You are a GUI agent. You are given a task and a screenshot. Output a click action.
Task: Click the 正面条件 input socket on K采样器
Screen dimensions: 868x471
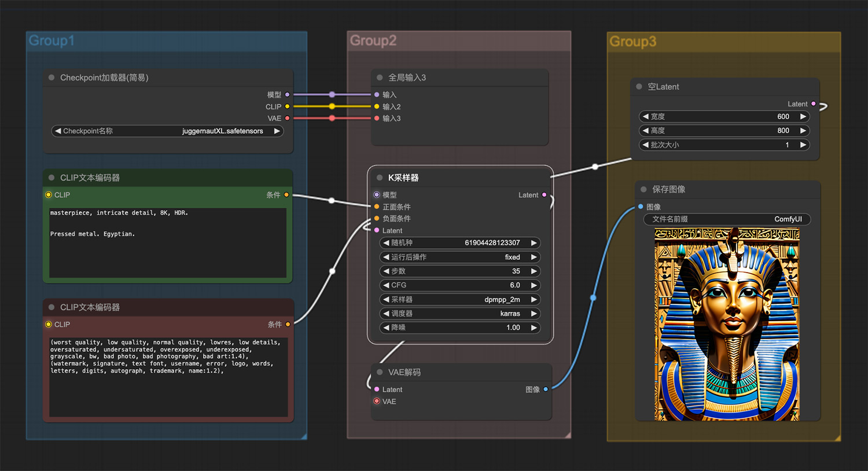click(x=377, y=207)
